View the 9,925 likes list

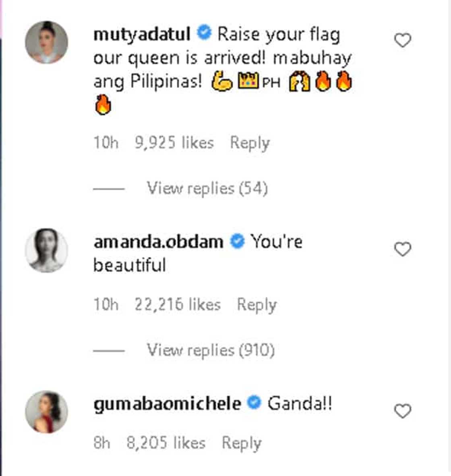point(174,143)
